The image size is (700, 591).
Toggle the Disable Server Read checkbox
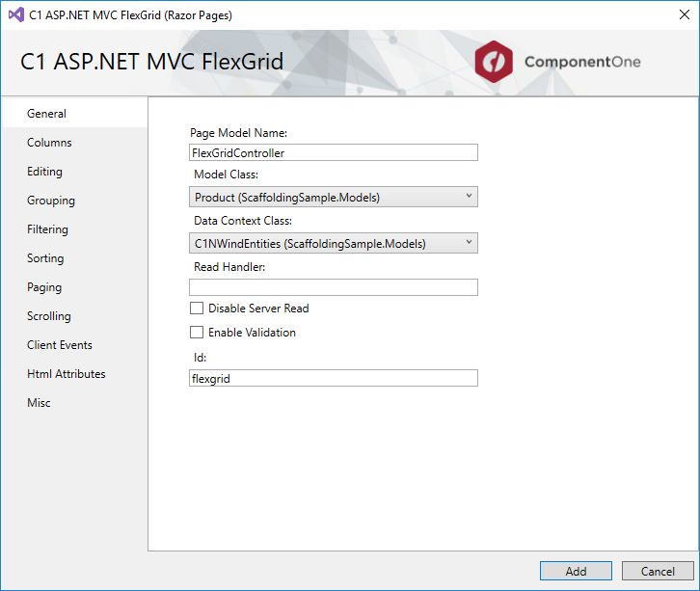click(x=197, y=309)
